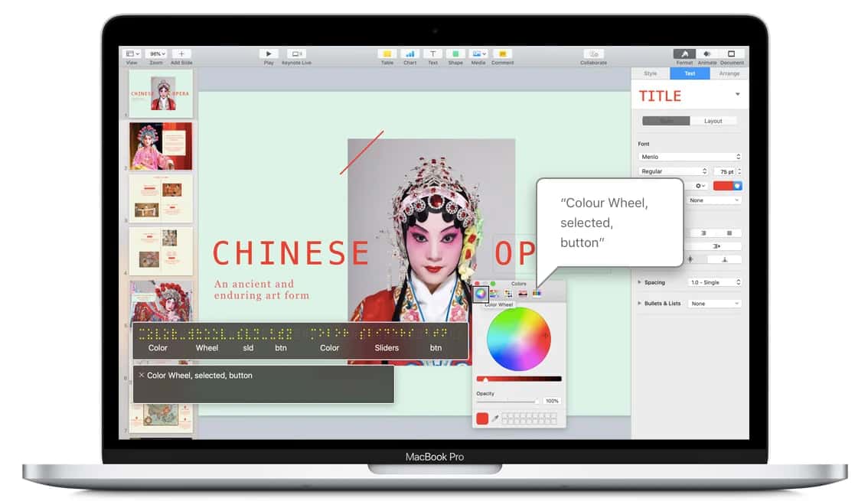
Task: Click the Opacity slider in Colors window
Action: coord(507,401)
